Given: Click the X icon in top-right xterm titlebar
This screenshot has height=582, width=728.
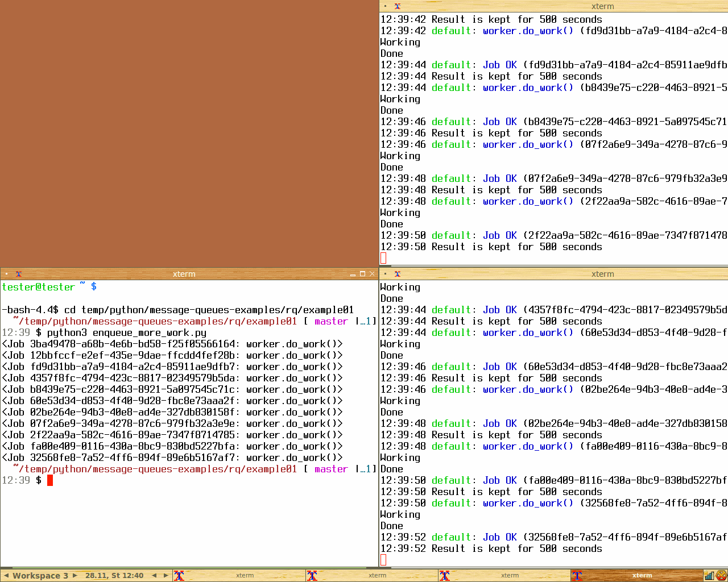Looking at the screenshot, I should 398,6.
